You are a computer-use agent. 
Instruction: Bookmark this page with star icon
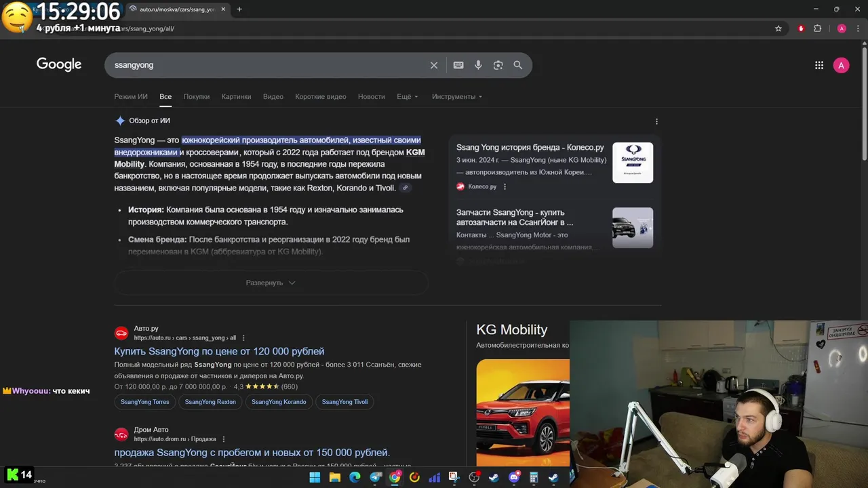coord(778,28)
